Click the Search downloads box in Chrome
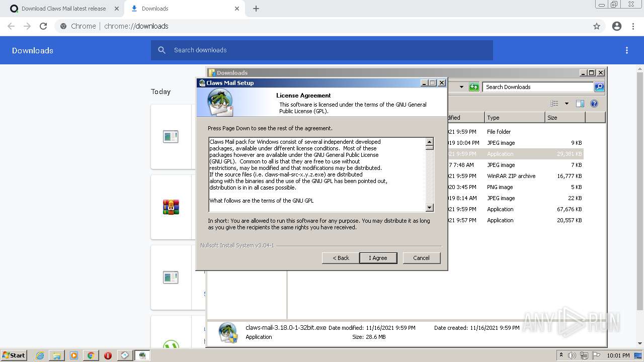Viewport: 644px width, 362px height. tap(322, 50)
